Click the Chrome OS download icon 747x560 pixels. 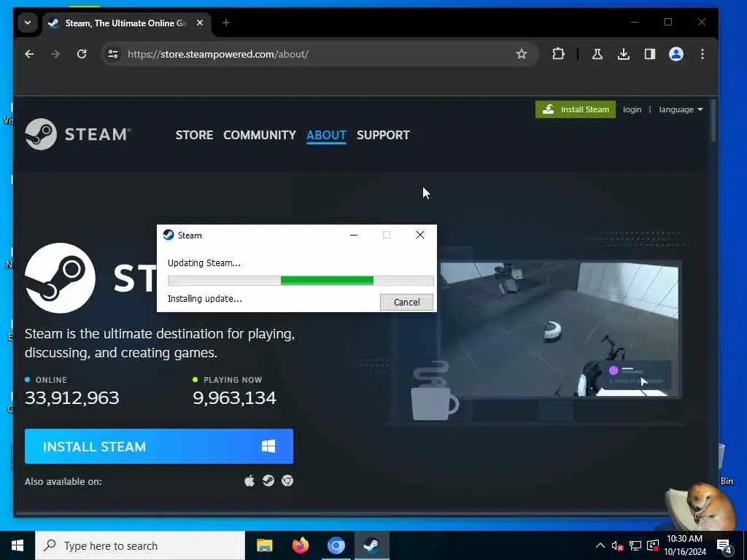click(287, 481)
